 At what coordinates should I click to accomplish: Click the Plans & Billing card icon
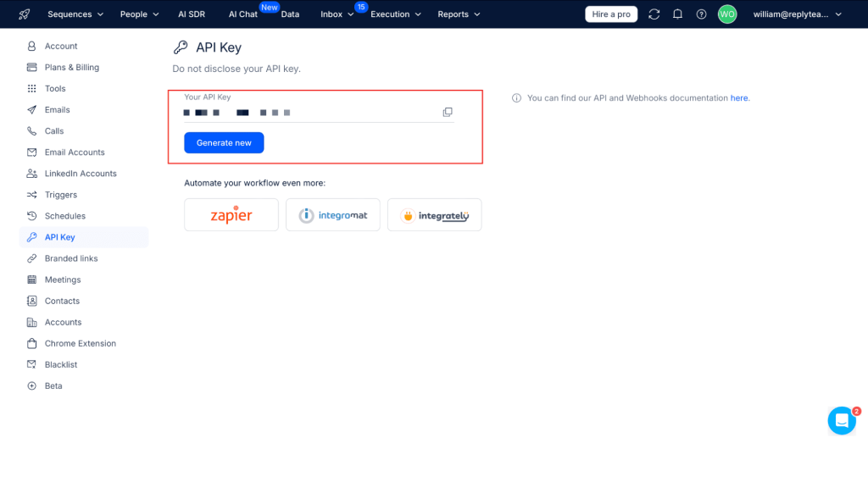[x=31, y=68]
